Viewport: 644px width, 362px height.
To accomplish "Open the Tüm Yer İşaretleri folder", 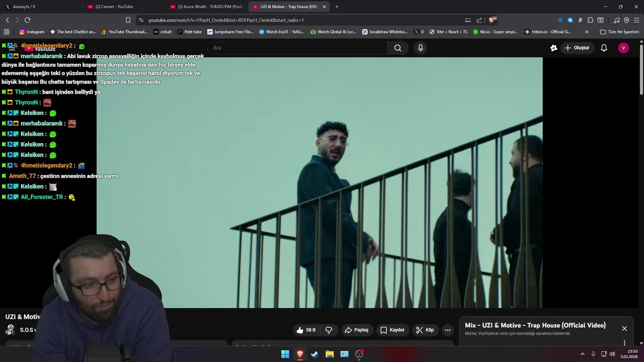I will click(x=619, y=32).
